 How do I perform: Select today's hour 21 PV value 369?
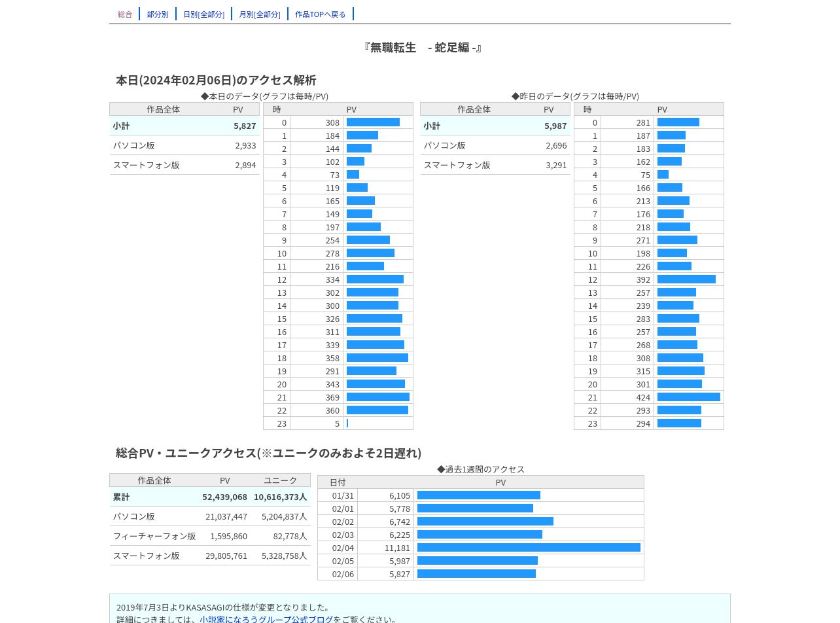pos(332,397)
